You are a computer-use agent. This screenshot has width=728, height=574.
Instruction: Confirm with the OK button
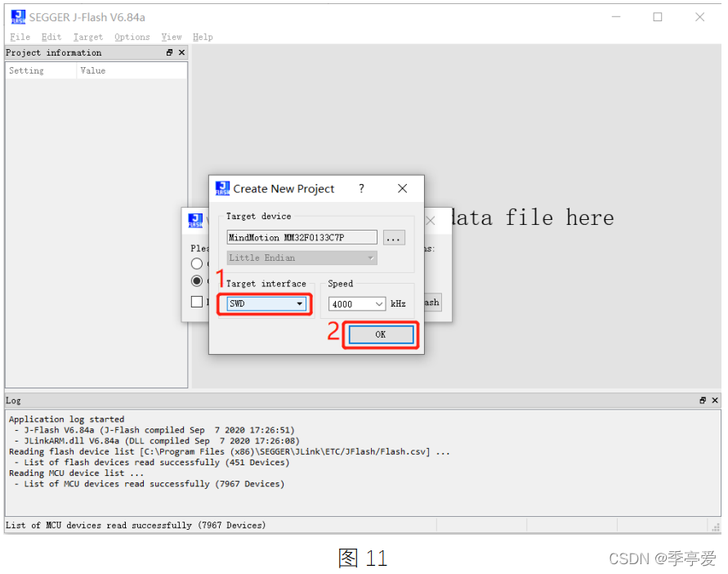pyautogui.click(x=381, y=334)
